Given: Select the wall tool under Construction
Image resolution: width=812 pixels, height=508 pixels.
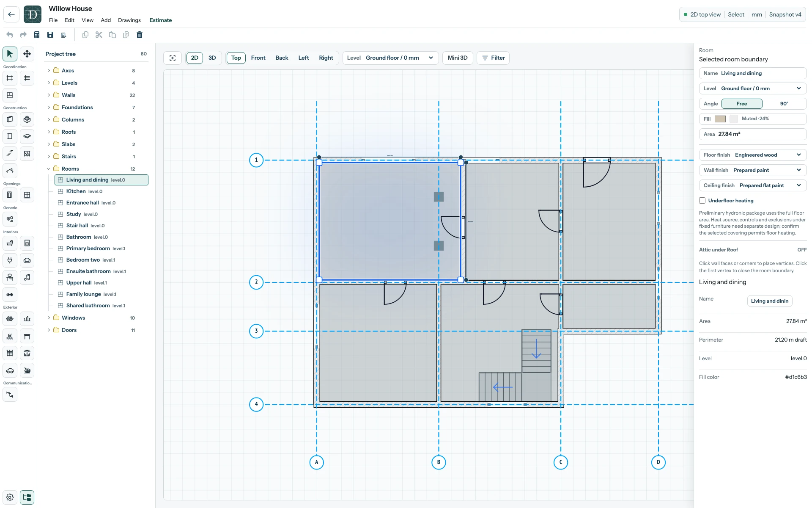Looking at the screenshot, I should pos(10,119).
